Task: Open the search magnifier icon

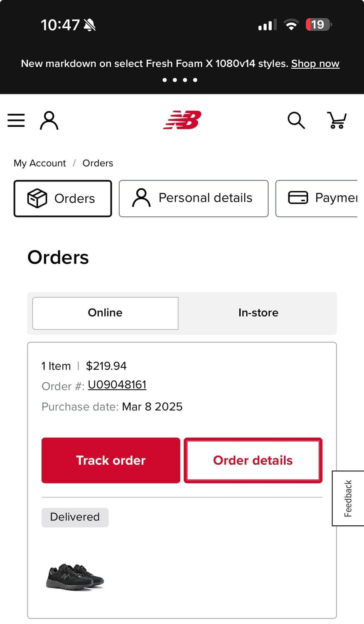Action: point(296,120)
